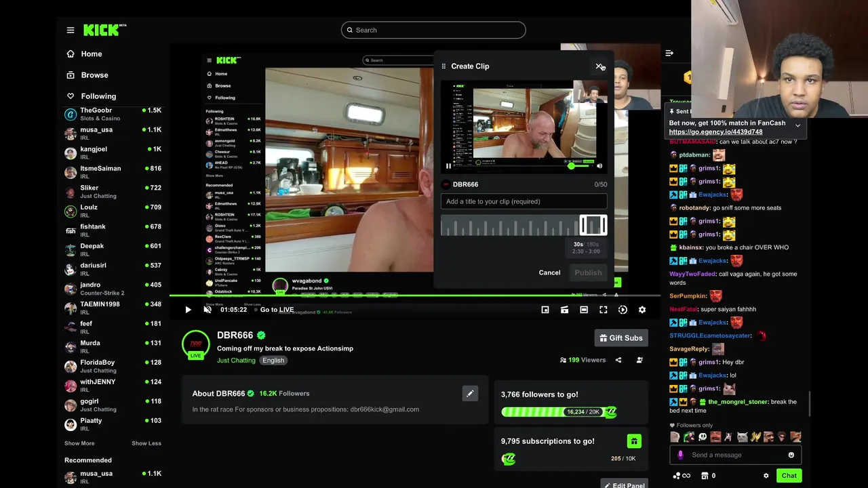Click the drag handle of Create Clip
Viewport: 868px width, 488px height.
(x=443, y=66)
